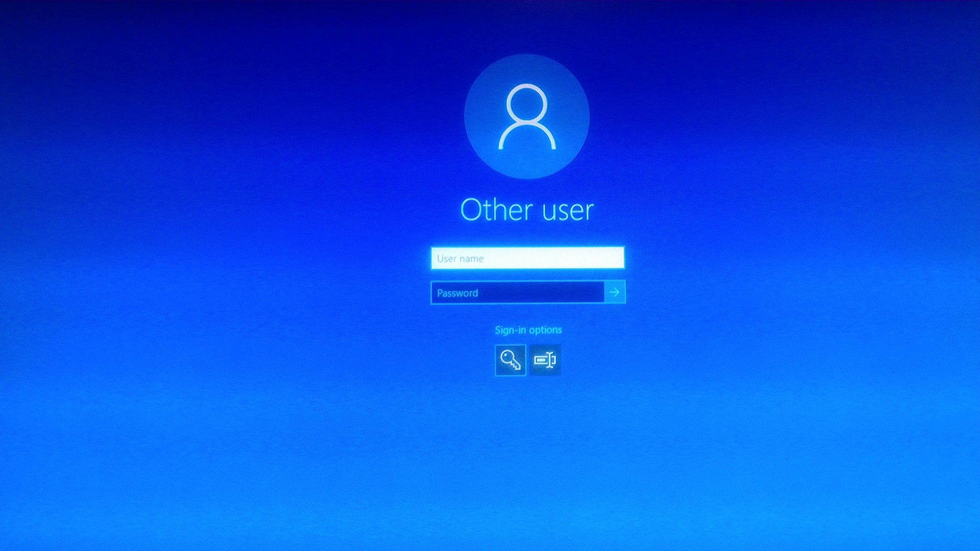Click the Sign-in options link
The height and width of the screenshot is (551, 980).
pos(528,330)
